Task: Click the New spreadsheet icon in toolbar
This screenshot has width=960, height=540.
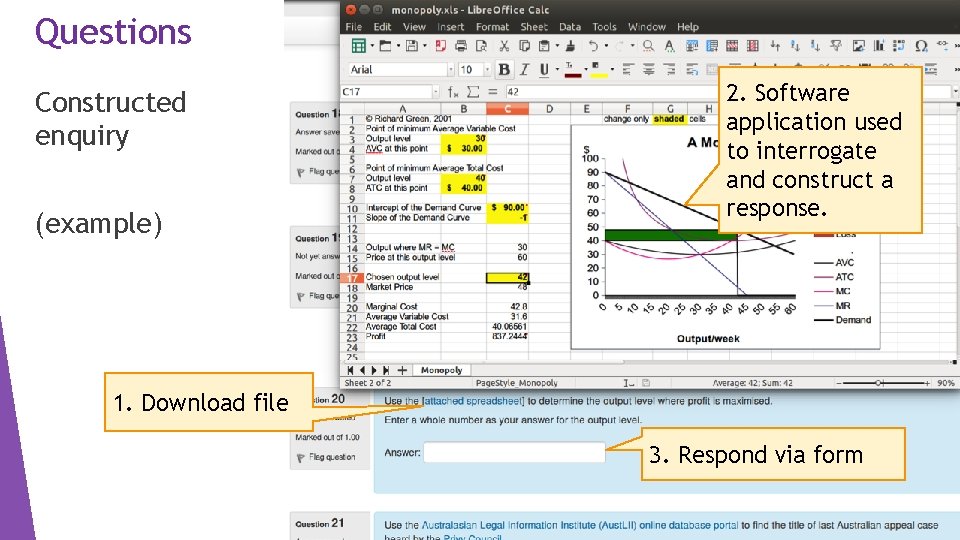Action: (x=359, y=46)
